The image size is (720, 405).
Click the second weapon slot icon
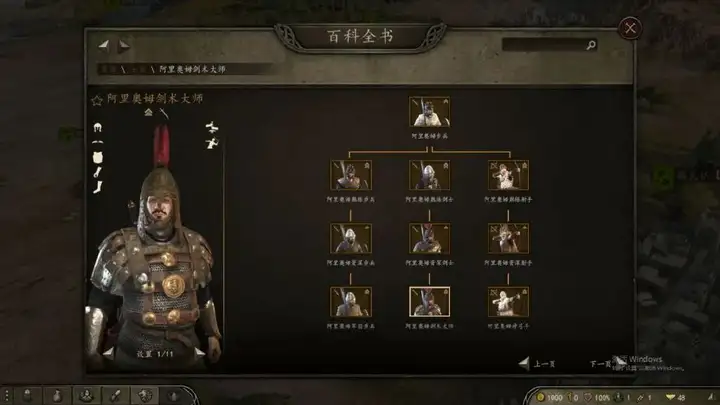click(x=211, y=144)
